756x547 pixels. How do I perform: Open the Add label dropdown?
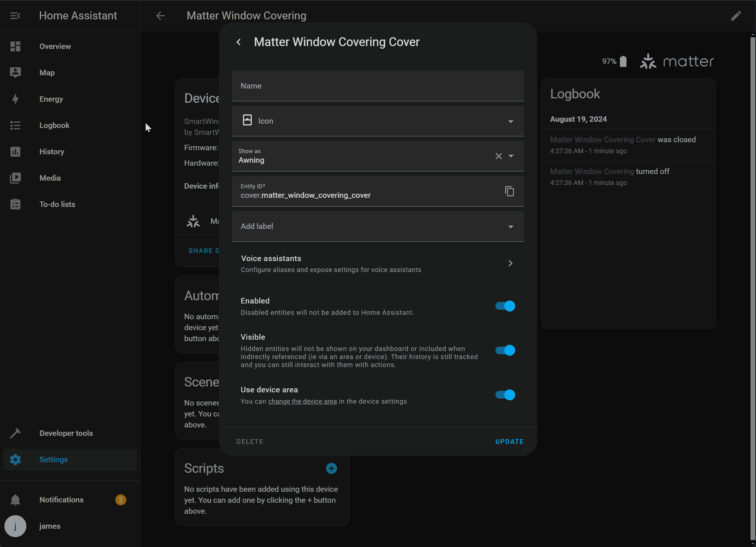click(x=378, y=226)
